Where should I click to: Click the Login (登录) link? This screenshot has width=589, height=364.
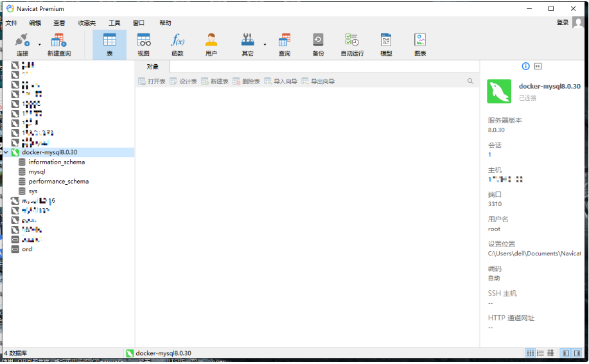tap(562, 22)
